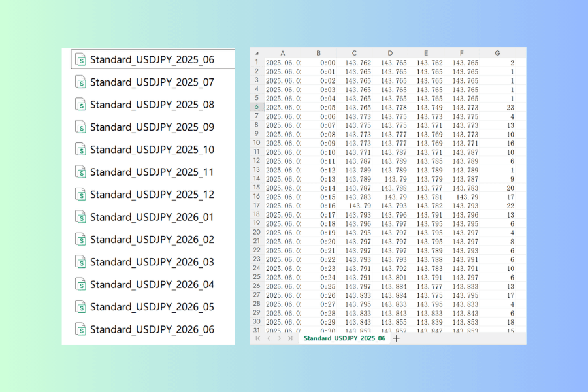Screen dimensions: 588x392
Task: Click cell C1 with value 143.762
Action: point(354,63)
